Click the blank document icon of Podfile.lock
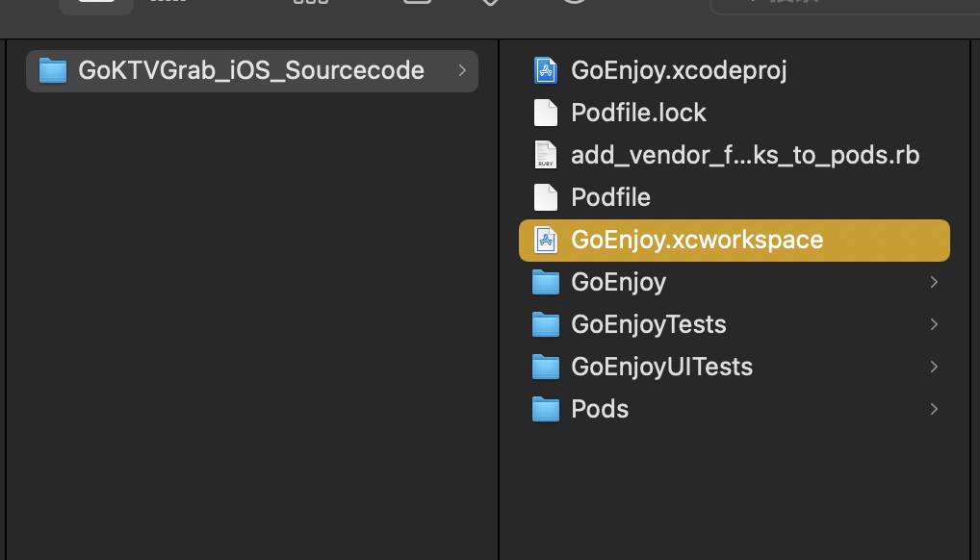980x560 pixels. click(x=546, y=113)
